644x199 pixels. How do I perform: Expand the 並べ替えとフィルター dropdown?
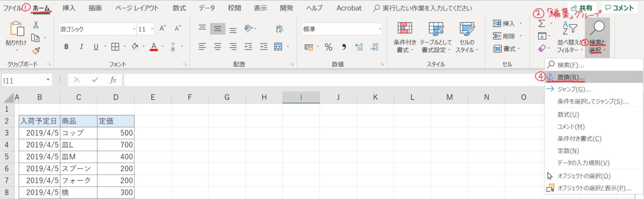pyautogui.click(x=582, y=50)
